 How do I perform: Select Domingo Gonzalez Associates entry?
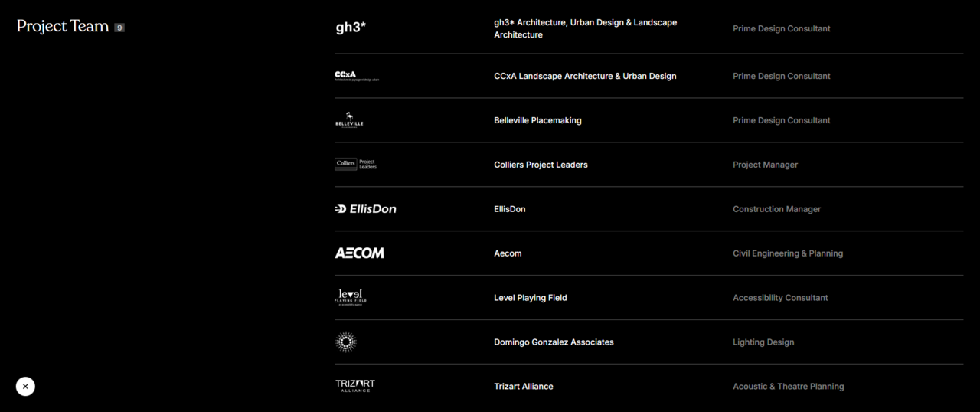tap(554, 342)
